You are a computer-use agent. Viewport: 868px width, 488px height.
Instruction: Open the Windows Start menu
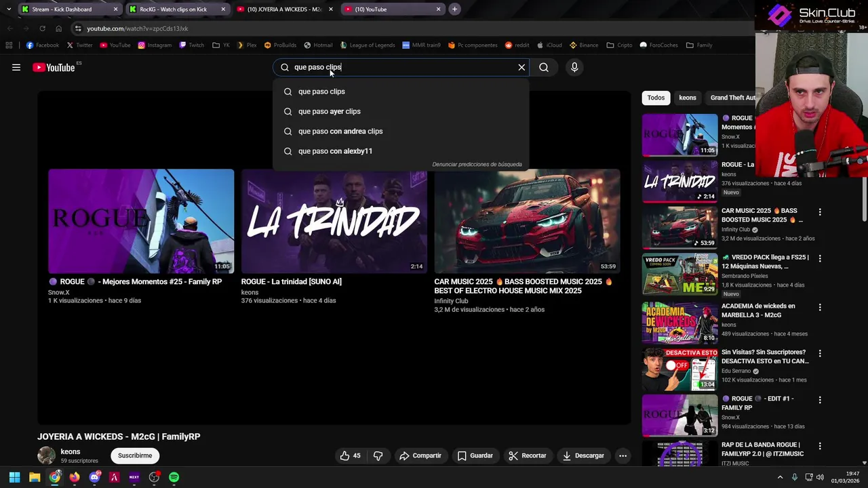click(14, 477)
